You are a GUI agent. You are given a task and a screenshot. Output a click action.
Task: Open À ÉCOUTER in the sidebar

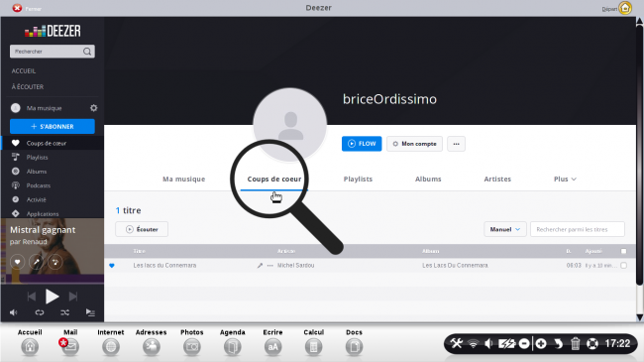click(x=28, y=87)
